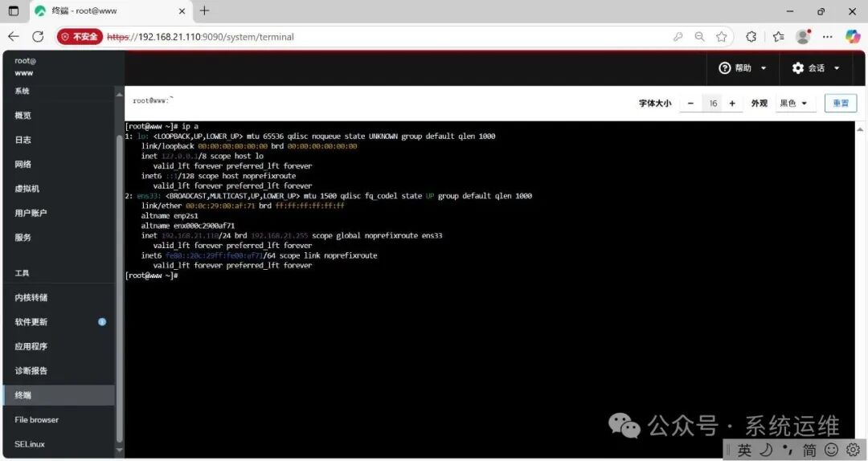Click the help question mark icon
This screenshot has height=461, width=868.
(x=725, y=68)
